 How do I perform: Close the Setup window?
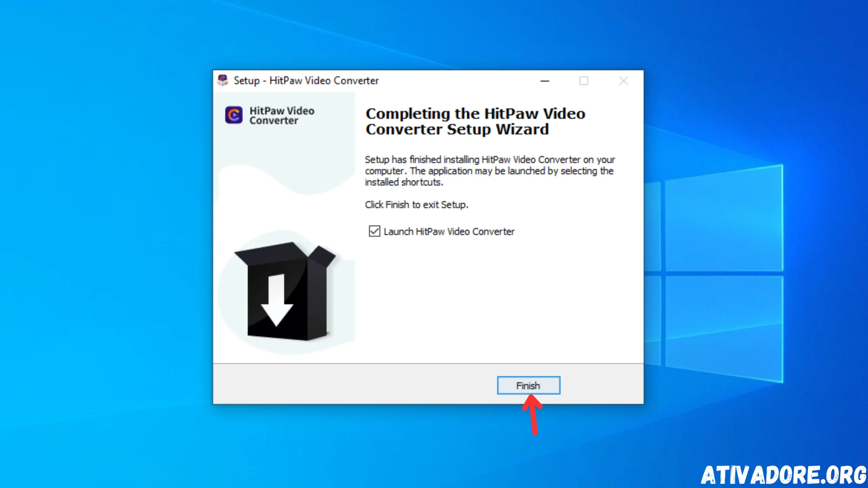[x=624, y=81]
